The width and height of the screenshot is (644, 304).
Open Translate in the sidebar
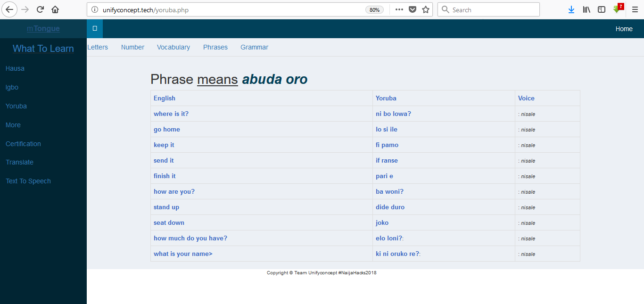coord(19,162)
